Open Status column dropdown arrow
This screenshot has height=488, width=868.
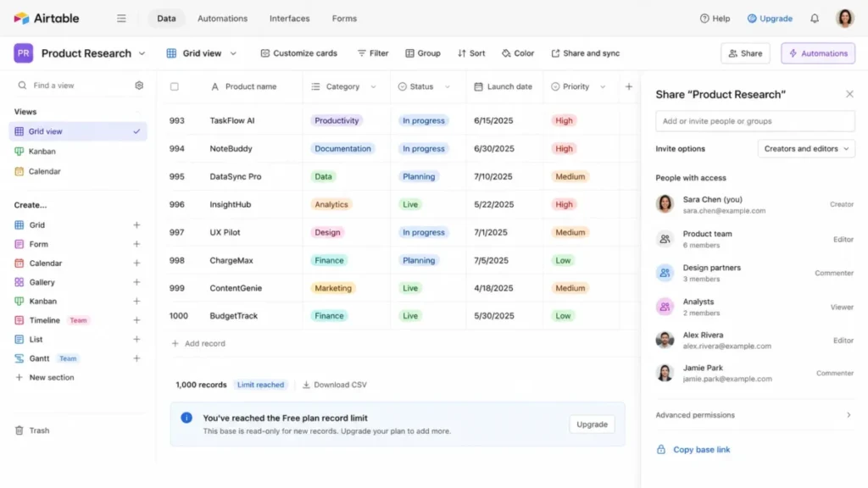(x=448, y=87)
